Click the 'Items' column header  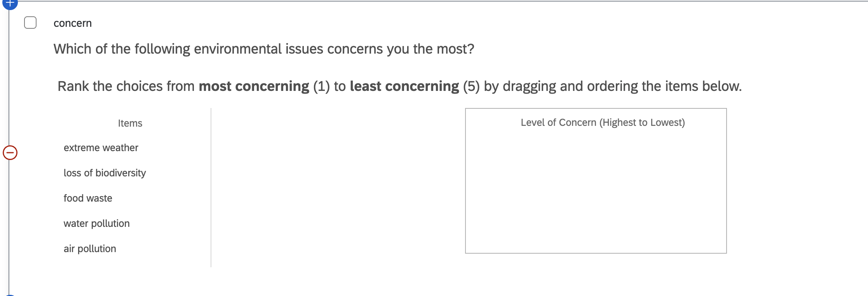pyautogui.click(x=130, y=123)
